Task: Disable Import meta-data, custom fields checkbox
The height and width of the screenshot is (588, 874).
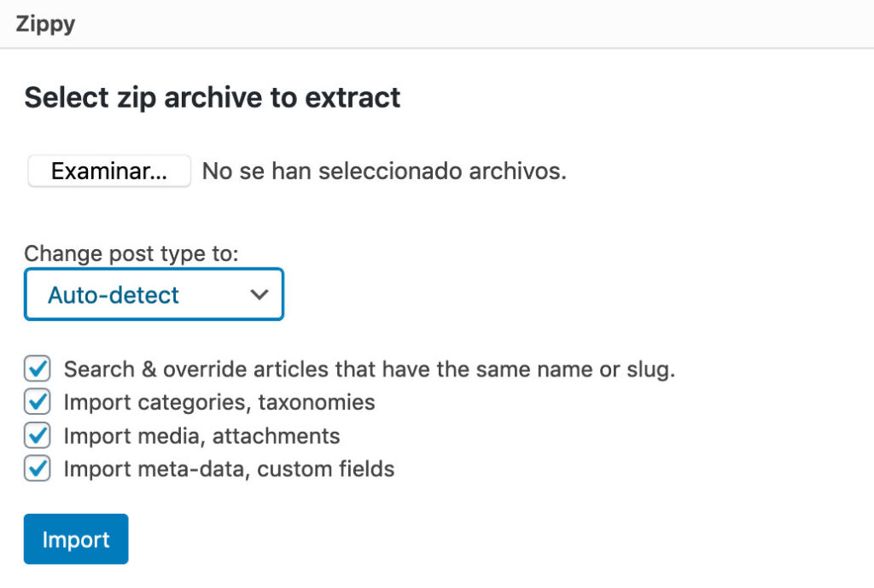Action: point(38,469)
